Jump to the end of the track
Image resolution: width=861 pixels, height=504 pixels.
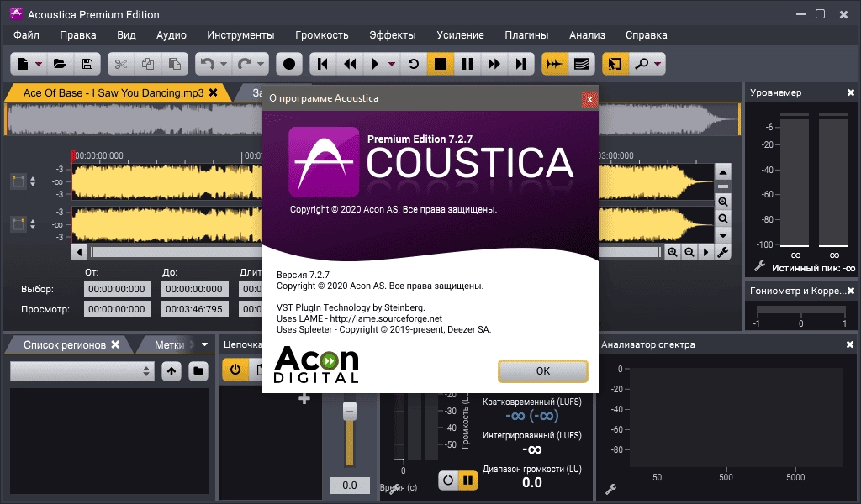pyautogui.click(x=520, y=64)
